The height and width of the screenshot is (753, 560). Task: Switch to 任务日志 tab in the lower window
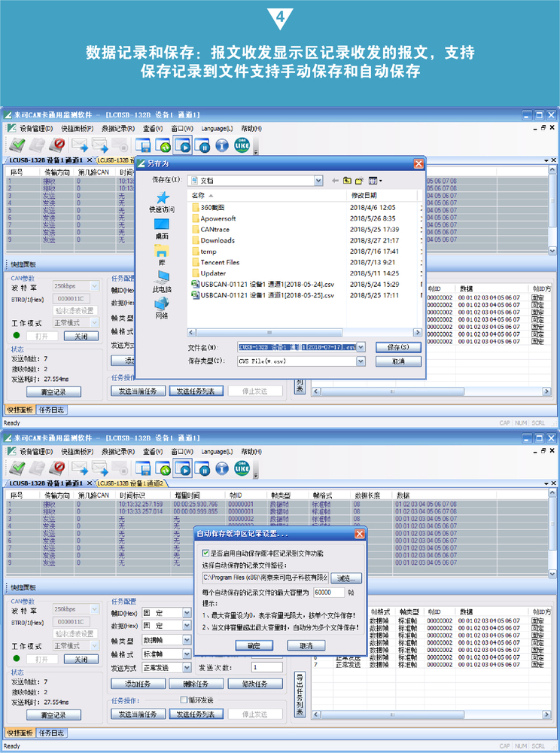point(52,733)
